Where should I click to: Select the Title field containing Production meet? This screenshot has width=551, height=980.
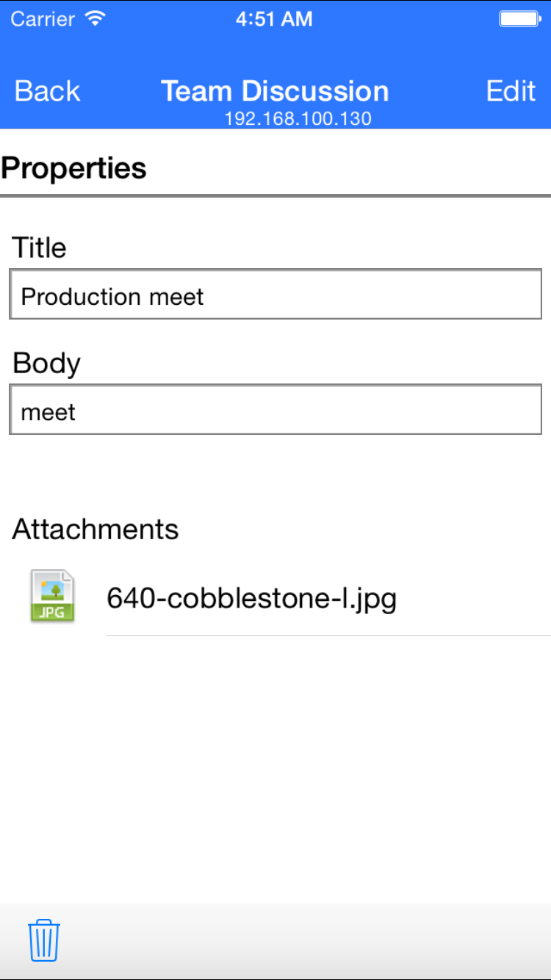point(275,295)
